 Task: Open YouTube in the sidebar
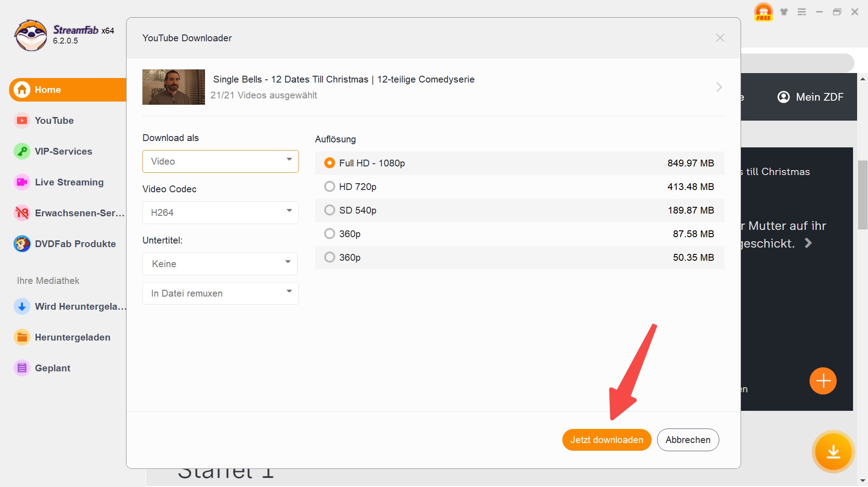click(x=54, y=121)
